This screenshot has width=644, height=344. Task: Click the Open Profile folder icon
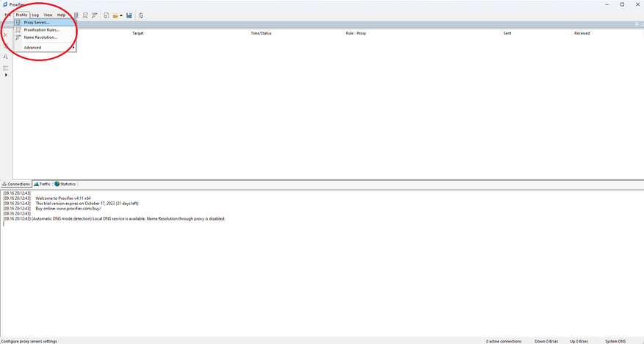[115, 15]
